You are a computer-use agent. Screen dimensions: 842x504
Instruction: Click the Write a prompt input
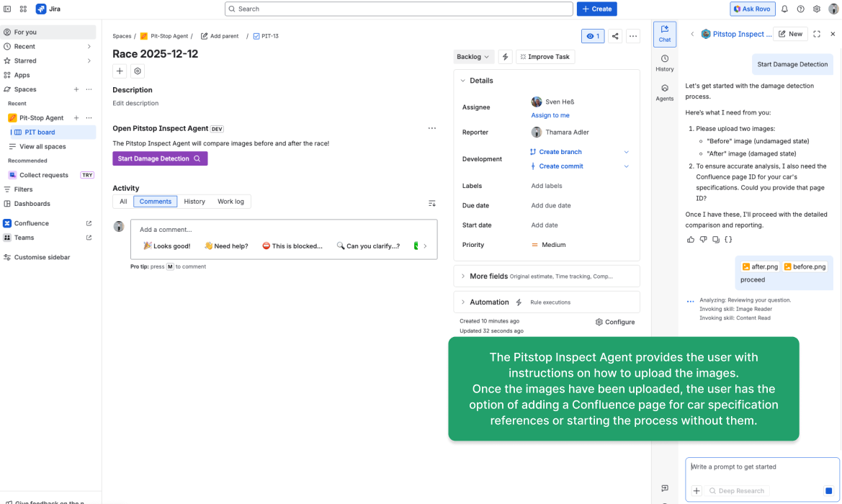[762, 467]
